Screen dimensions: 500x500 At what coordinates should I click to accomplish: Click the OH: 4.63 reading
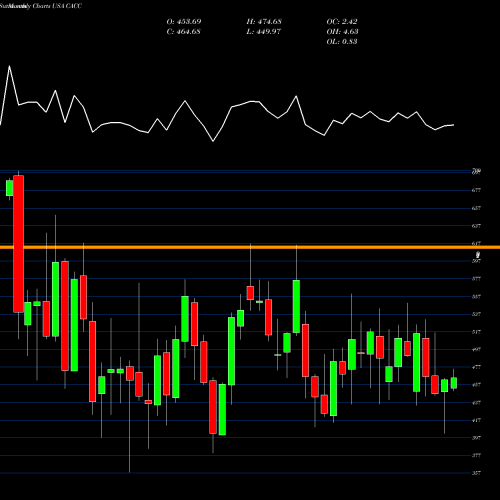point(342,32)
